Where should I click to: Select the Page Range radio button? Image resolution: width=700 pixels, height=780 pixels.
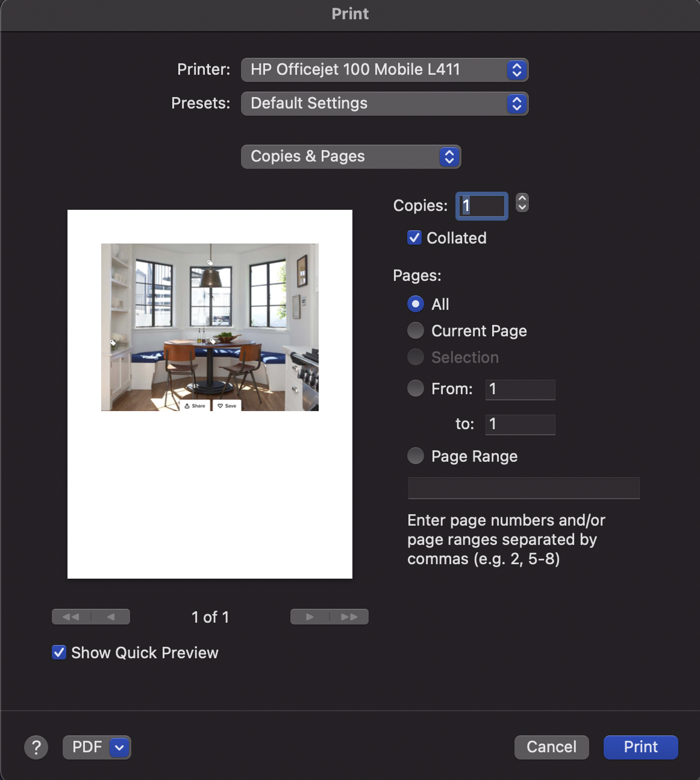point(416,456)
